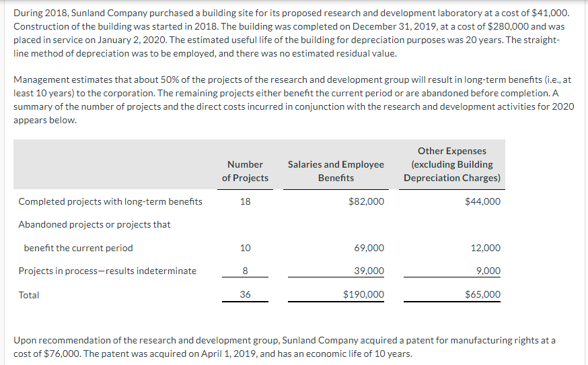Select the 'Abandoned projects or projects that' label
588x365 pixels.
94,224
